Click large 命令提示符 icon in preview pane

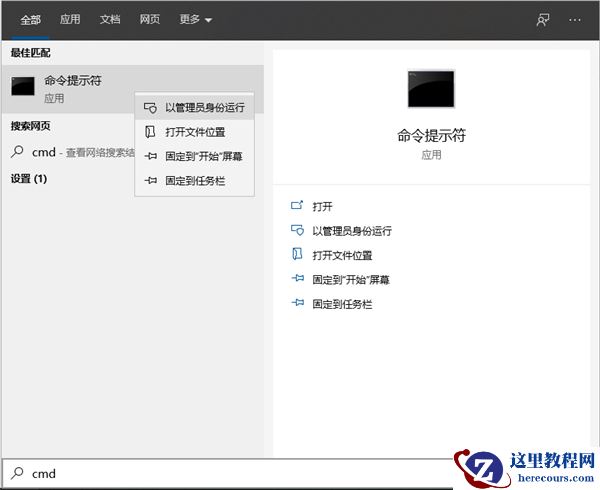click(x=431, y=89)
